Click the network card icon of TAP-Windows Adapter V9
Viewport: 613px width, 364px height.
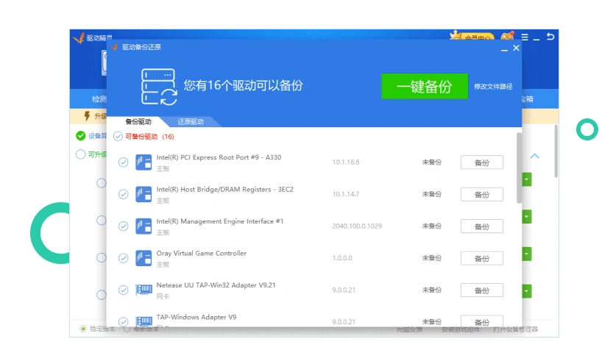[x=143, y=321]
